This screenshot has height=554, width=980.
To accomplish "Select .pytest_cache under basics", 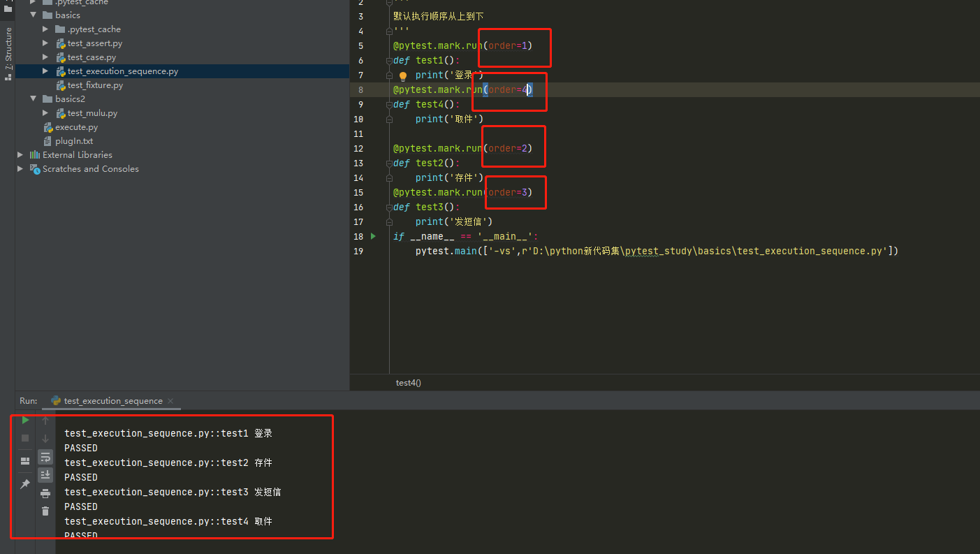I will [94, 29].
